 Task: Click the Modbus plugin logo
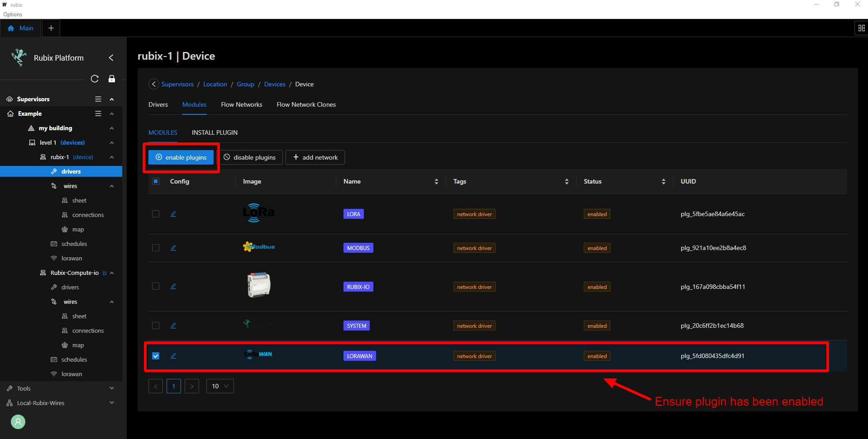coord(258,247)
